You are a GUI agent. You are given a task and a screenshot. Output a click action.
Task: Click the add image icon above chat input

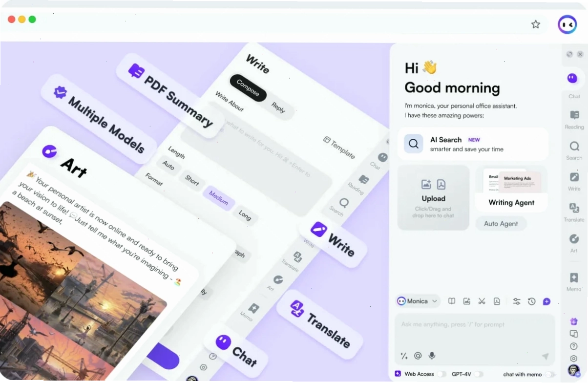[x=466, y=301]
